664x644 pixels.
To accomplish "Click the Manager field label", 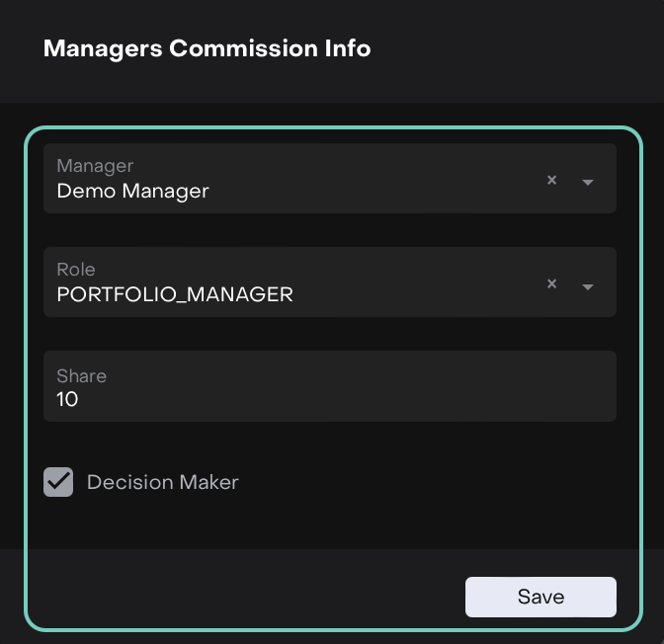I will [95, 166].
